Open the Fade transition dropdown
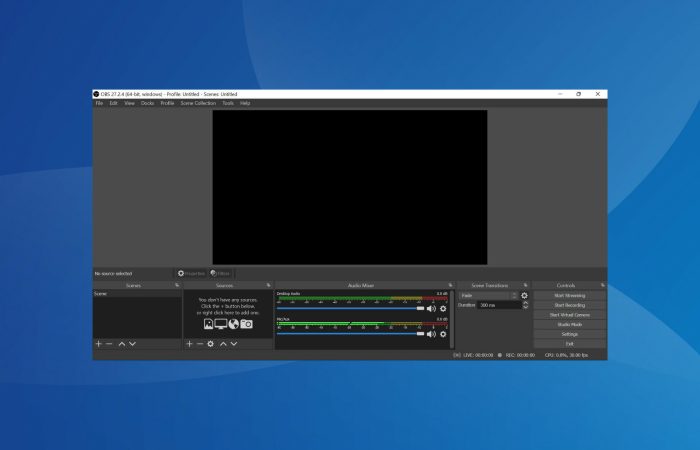This screenshot has width=700, height=450. tap(488, 296)
